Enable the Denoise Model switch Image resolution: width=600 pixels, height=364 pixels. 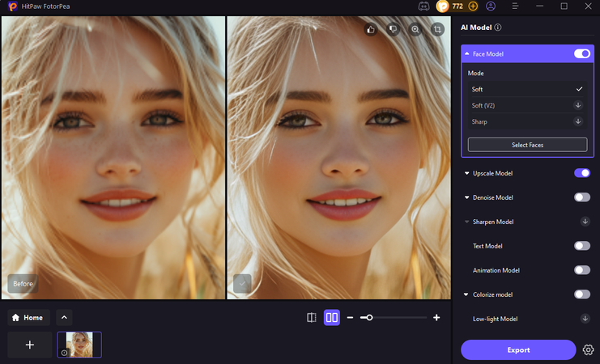click(x=582, y=197)
